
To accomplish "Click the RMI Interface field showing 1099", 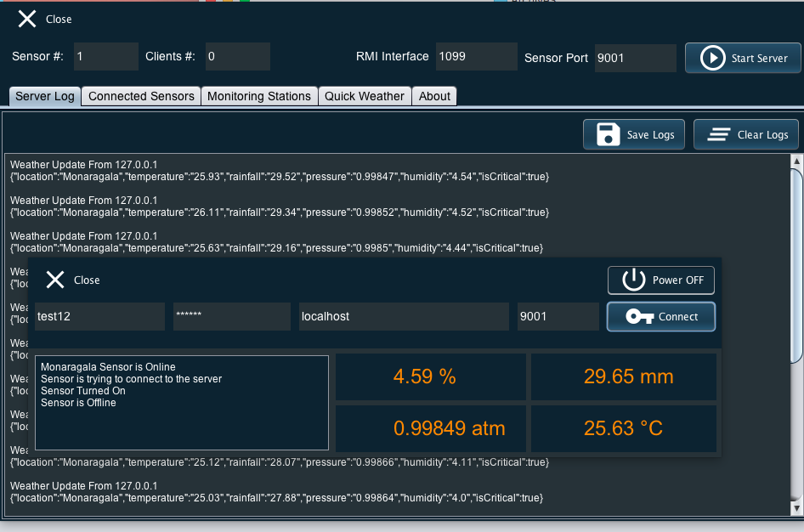I will (476, 57).
